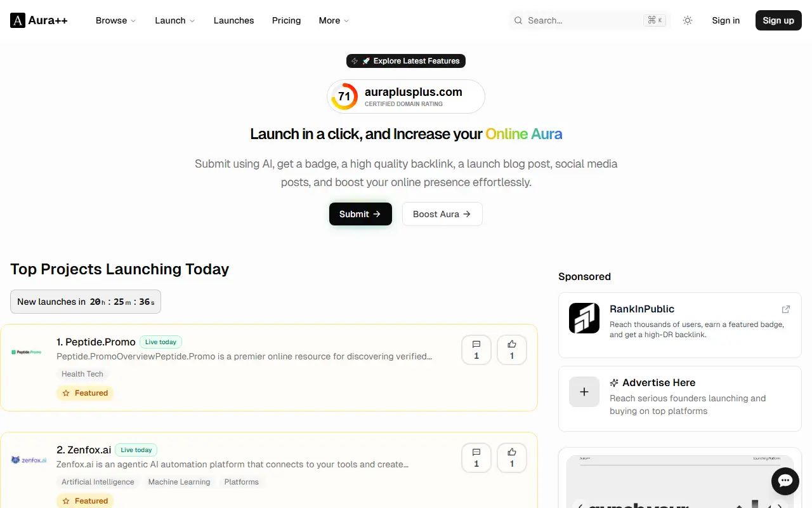Click the Advertise Here plus icon
This screenshot has height=508, width=812.
[x=584, y=392]
